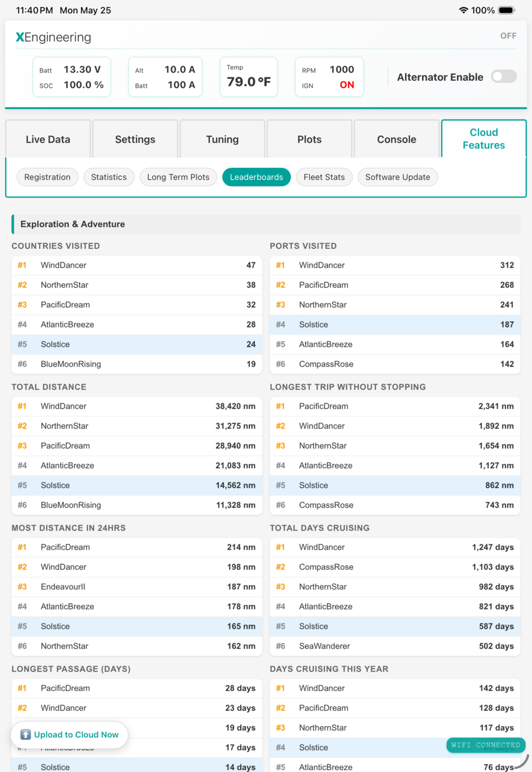532x772 pixels.
Task: Tap the WiFi status bar icon
Action: point(463,10)
